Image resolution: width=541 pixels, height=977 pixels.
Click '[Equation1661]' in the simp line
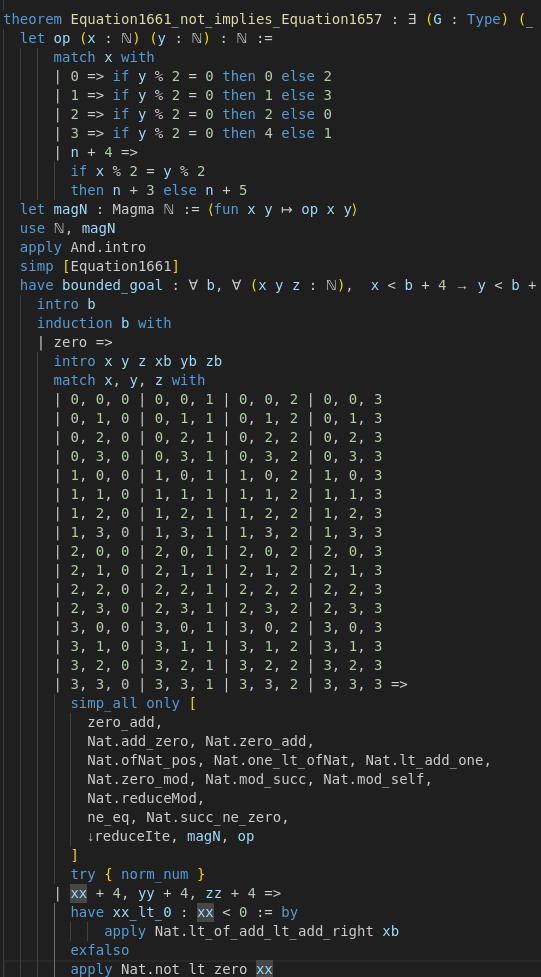[120, 266]
